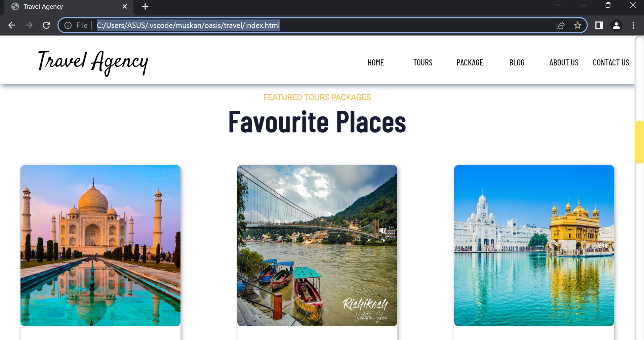Screen dimensions: 644x340
Task: Click the forward navigation arrow
Action: [29, 25]
